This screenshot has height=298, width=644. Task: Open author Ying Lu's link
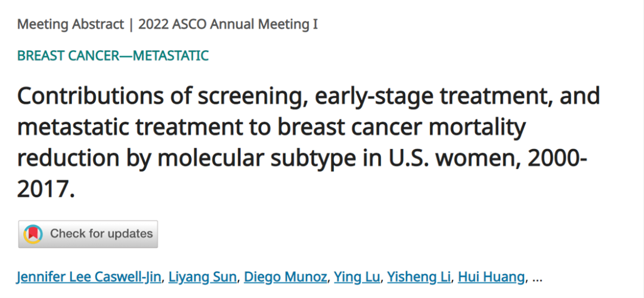pyautogui.click(x=357, y=277)
